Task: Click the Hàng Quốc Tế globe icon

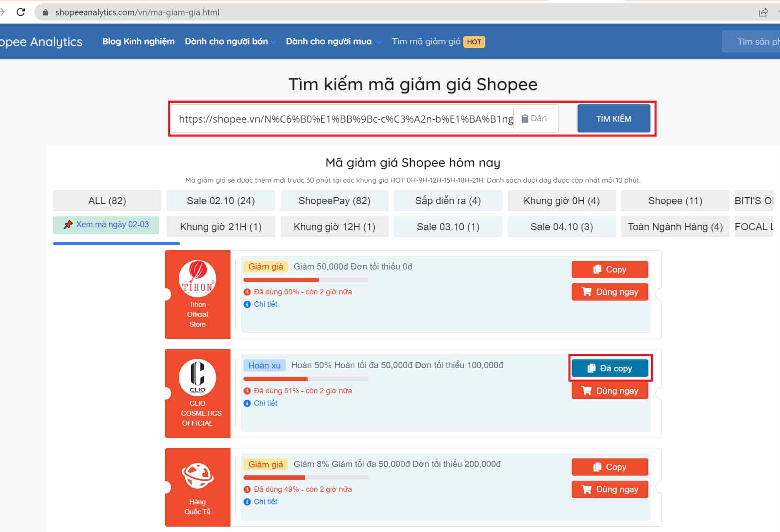Action: (197, 476)
